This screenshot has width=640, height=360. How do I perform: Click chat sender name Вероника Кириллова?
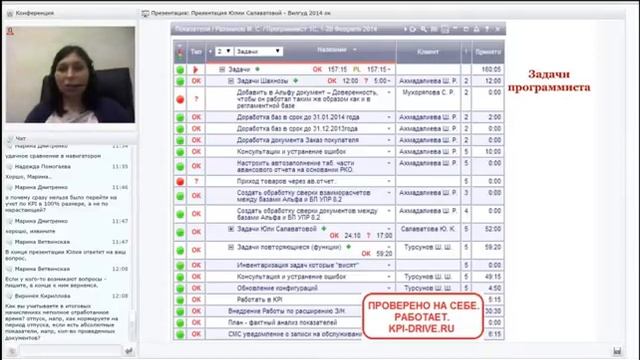(x=42, y=296)
